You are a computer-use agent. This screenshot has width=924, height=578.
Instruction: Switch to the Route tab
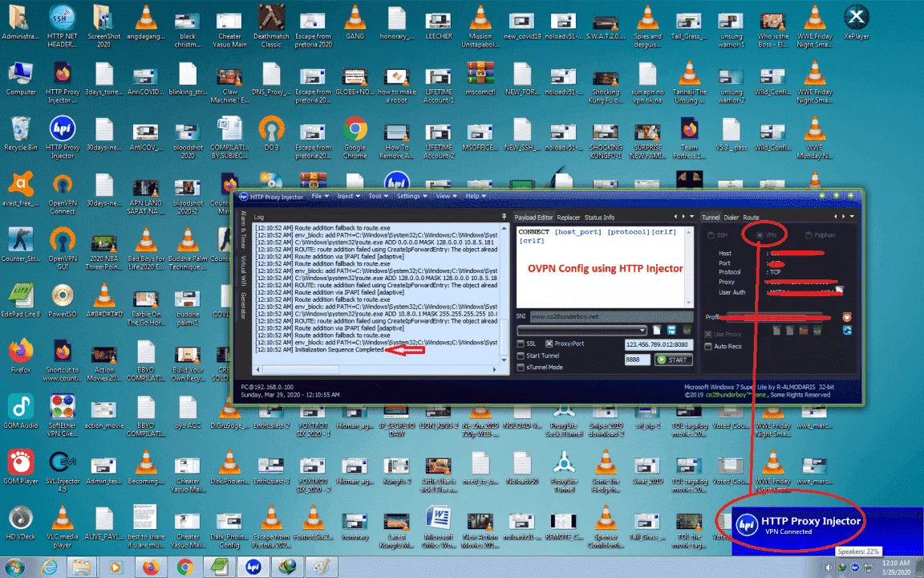751,218
